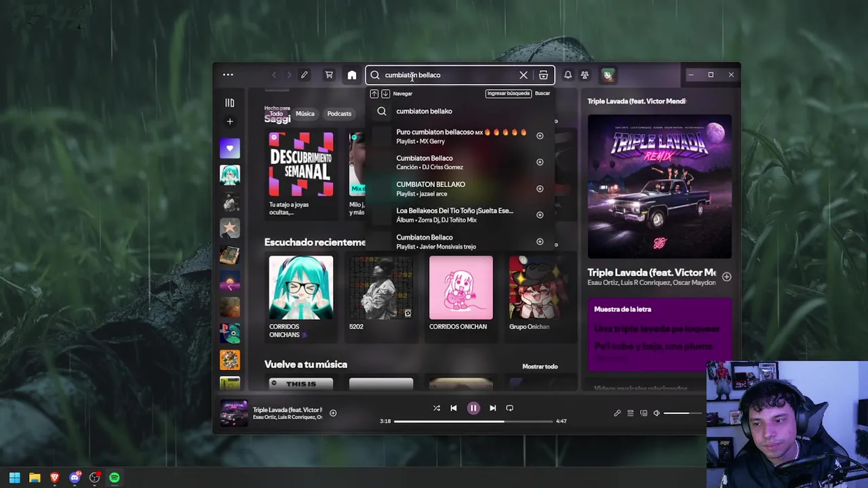868x488 pixels.
Task: Open the profile avatar menu
Action: [608, 75]
